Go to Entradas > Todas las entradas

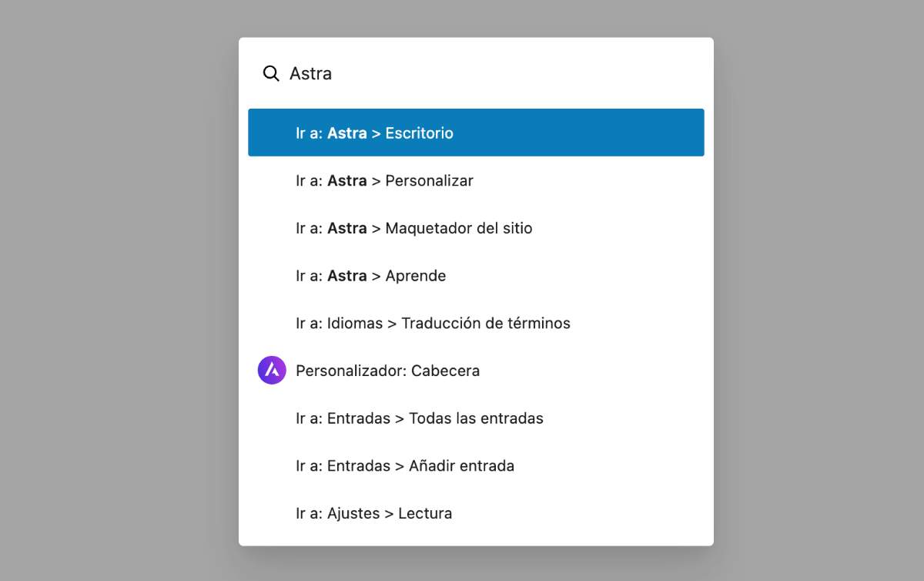point(476,418)
